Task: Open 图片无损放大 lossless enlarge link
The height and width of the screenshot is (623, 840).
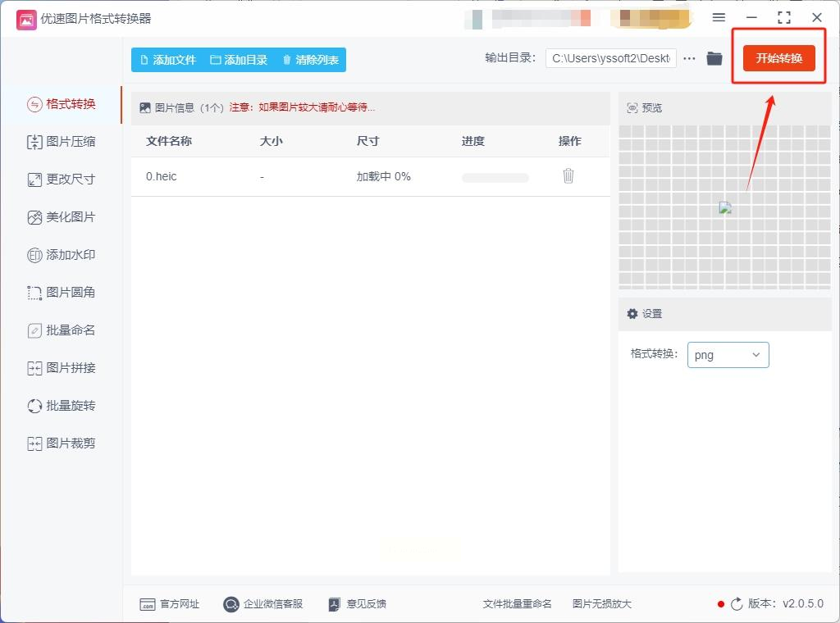Action: (x=601, y=603)
